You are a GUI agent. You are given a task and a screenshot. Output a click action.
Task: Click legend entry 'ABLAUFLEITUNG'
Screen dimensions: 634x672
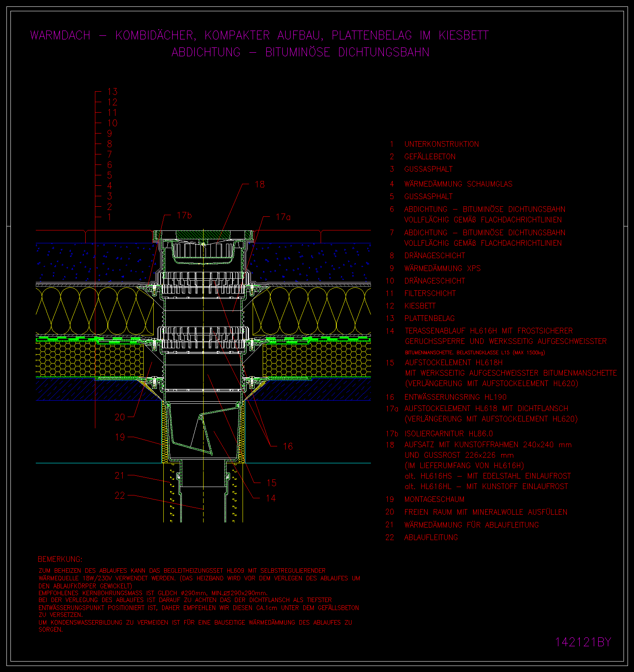coord(431,537)
